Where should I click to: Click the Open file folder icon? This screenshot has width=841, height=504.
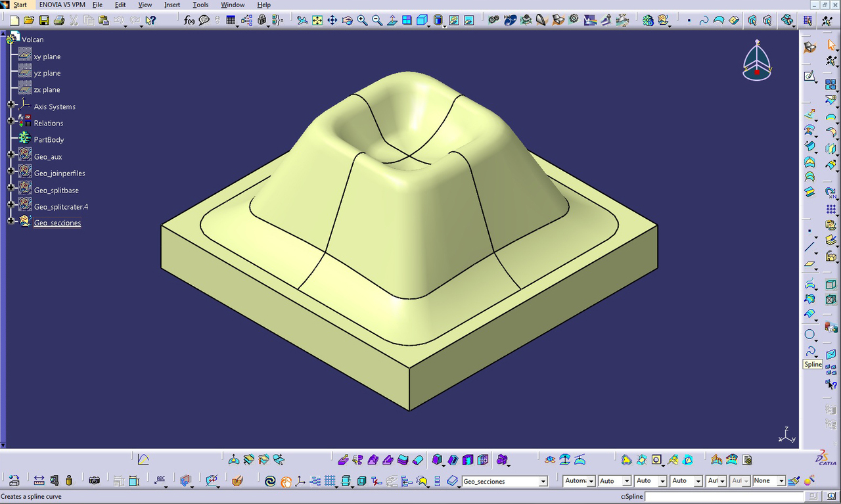coord(29,20)
